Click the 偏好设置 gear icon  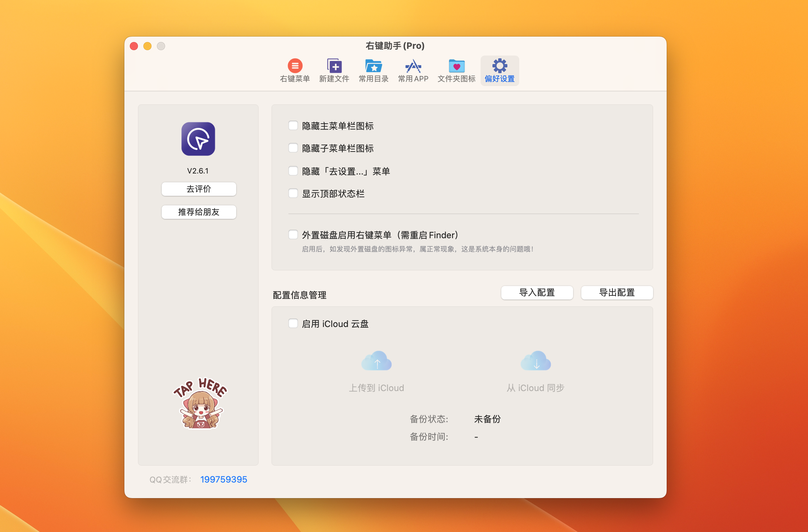click(499, 66)
